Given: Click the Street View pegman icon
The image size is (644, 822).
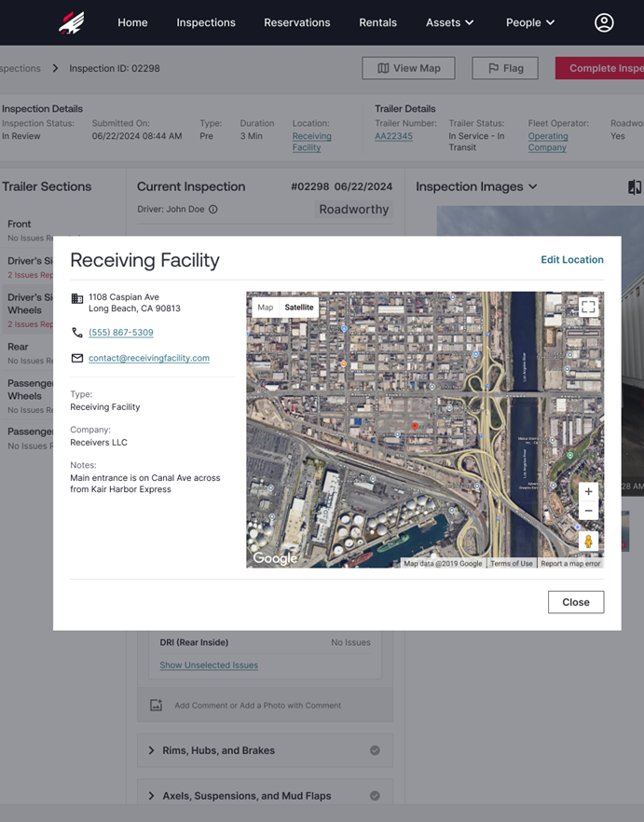Looking at the screenshot, I should pos(588,541).
